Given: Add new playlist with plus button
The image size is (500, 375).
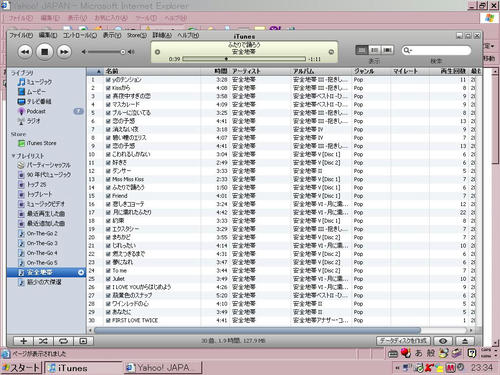Looking at the screenshot, I should [x=23, y=341].
